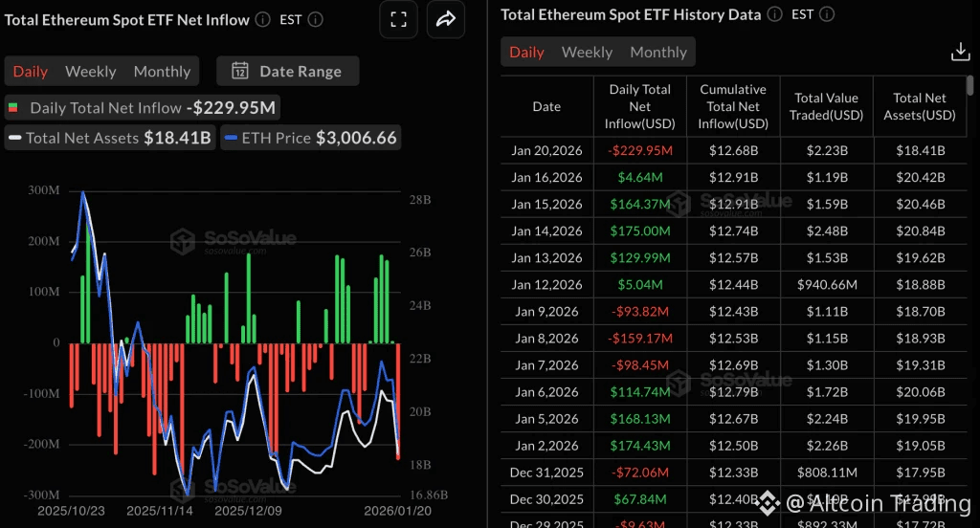Click the calendar icon in Date Range
Image resolution: width=980 pixels, height=528 pixels.
(x=240, y=71)
